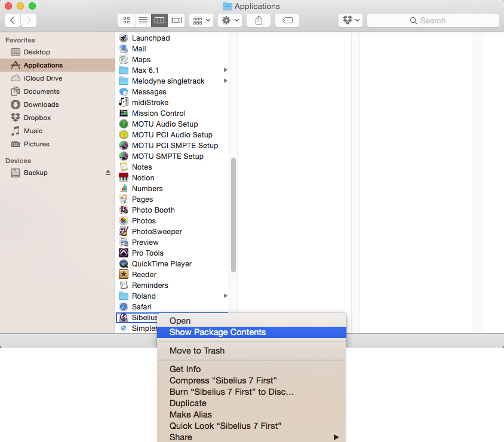The width and height of the screenshot is (504, 442).
Task: Select the Safari app icon
Action: click(124, 307)
